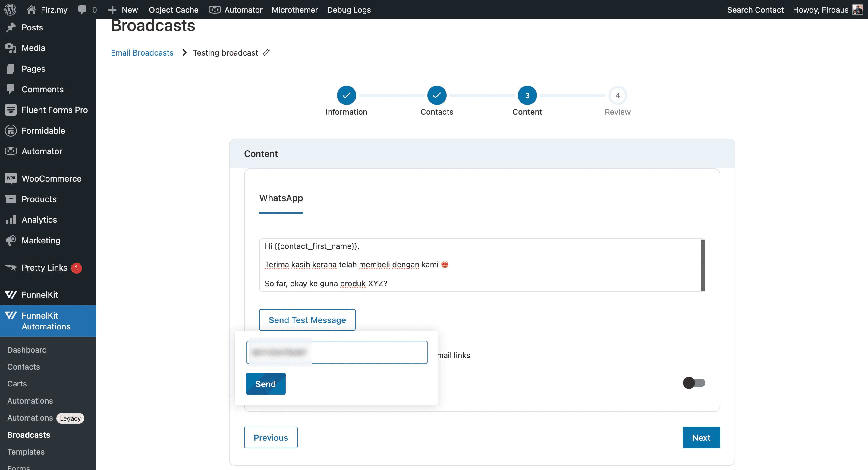Click the Automator robot icon in admin bar
This screenshot has height=470, width=868.
point(215,9)
